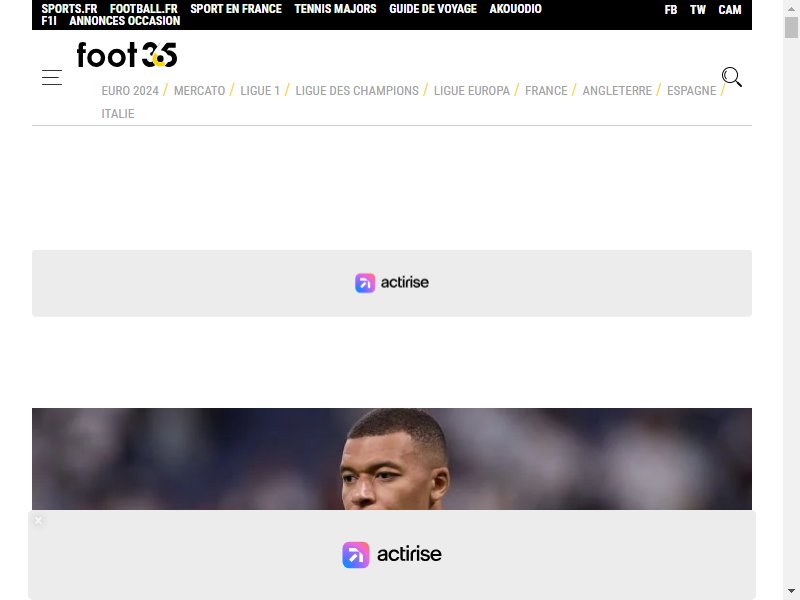Open the ANNONCES OCCASION link
The width and height of the screenshot is (800, 600).
click(124, 21)
